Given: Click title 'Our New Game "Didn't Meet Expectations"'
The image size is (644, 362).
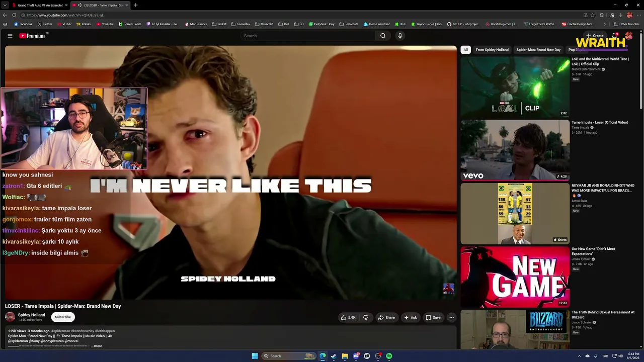Looking at the screenshot, I should pos(593,251).
